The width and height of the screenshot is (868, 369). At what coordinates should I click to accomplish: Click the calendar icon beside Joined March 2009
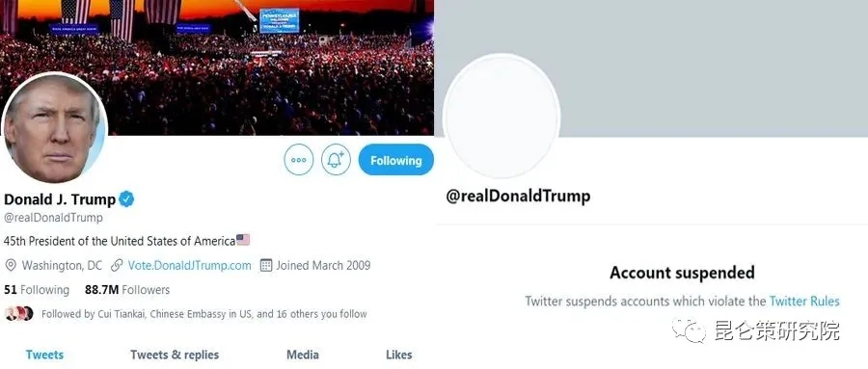266,266
